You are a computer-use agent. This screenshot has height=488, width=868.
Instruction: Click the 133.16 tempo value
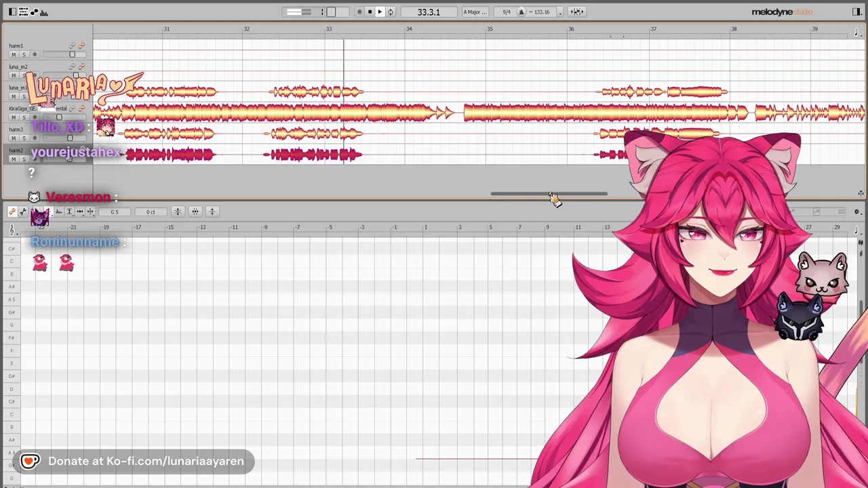coord(541,12)
